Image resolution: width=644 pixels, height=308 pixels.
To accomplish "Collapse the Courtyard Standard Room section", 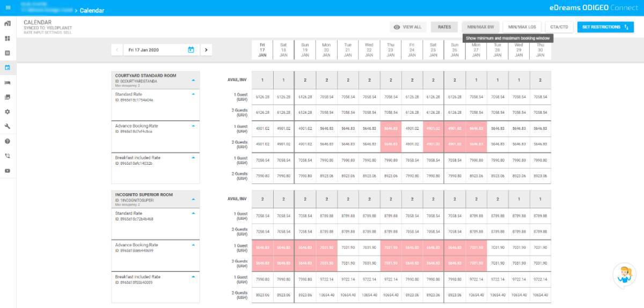I will pos(194,80).
